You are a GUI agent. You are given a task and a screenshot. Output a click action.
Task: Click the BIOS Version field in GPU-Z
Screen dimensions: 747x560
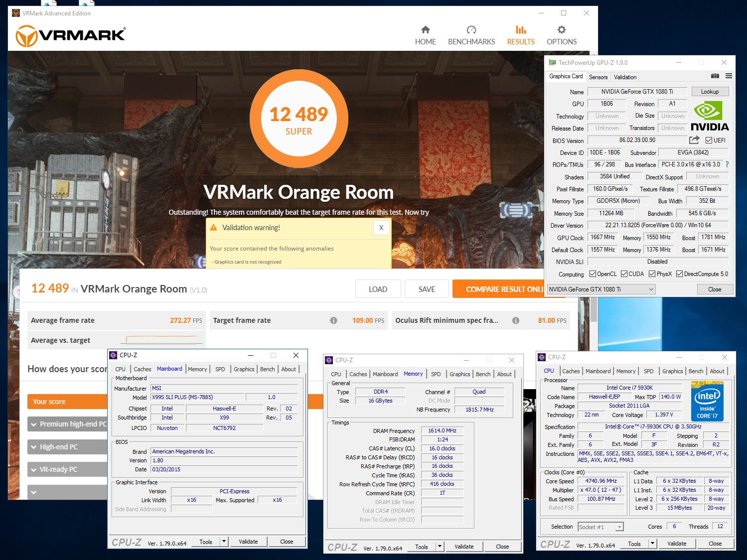tap(637, 140)
